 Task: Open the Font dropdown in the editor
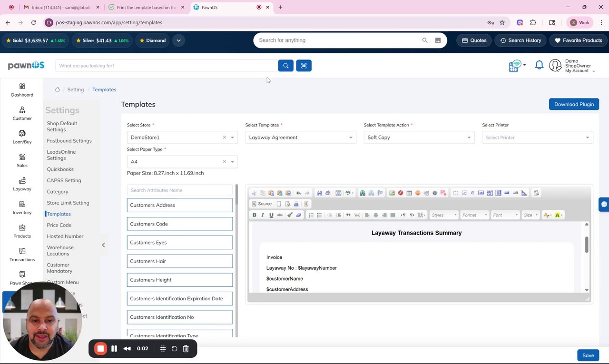click(x=505, y=215)
